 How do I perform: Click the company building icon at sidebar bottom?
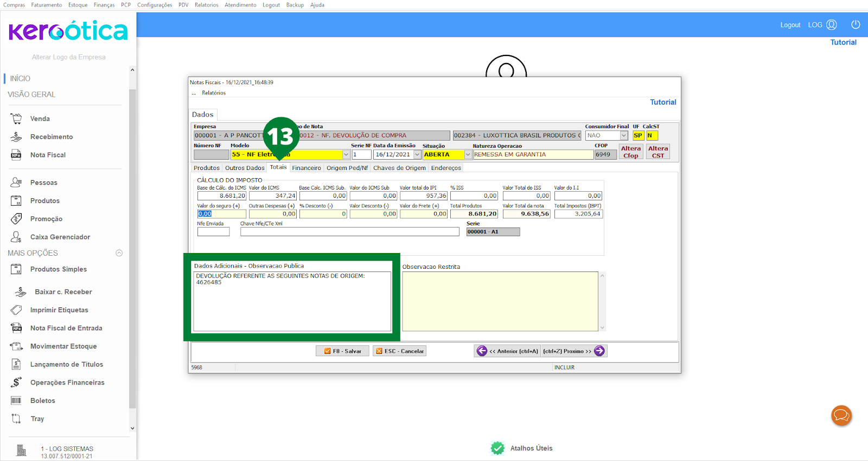click(21, 450)
